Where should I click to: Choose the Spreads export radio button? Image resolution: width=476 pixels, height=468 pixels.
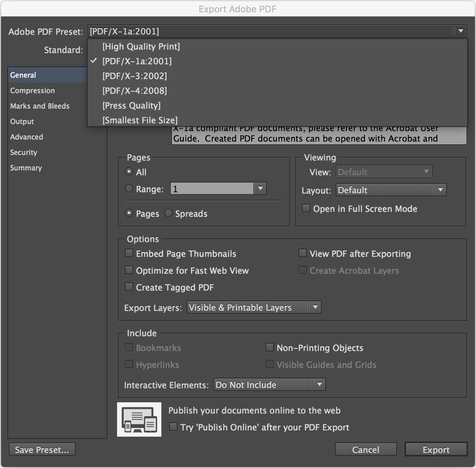[x=168, y=213]
